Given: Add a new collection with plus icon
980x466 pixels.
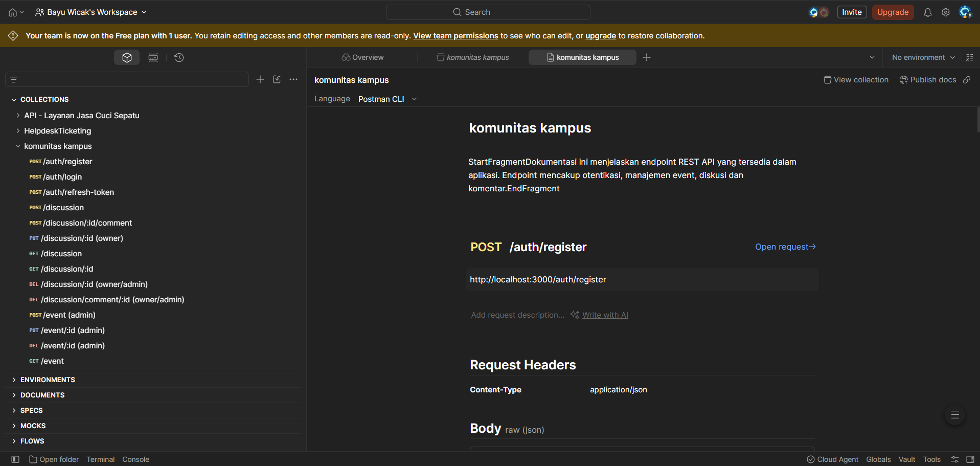Looking at the screenshot, I should pos(260,79).
